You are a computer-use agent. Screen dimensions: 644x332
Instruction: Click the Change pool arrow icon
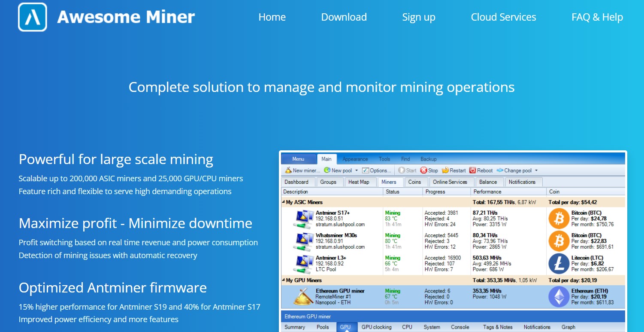pos(500,171)
